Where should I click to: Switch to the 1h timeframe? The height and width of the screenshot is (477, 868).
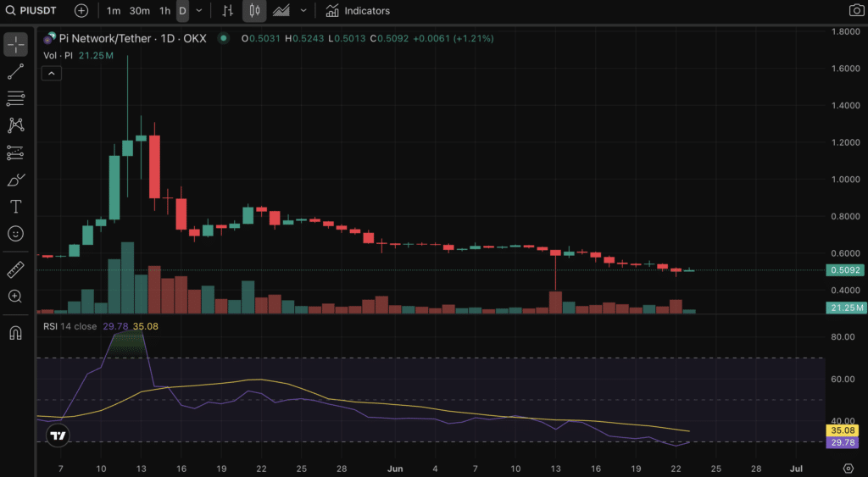point(165,10)
